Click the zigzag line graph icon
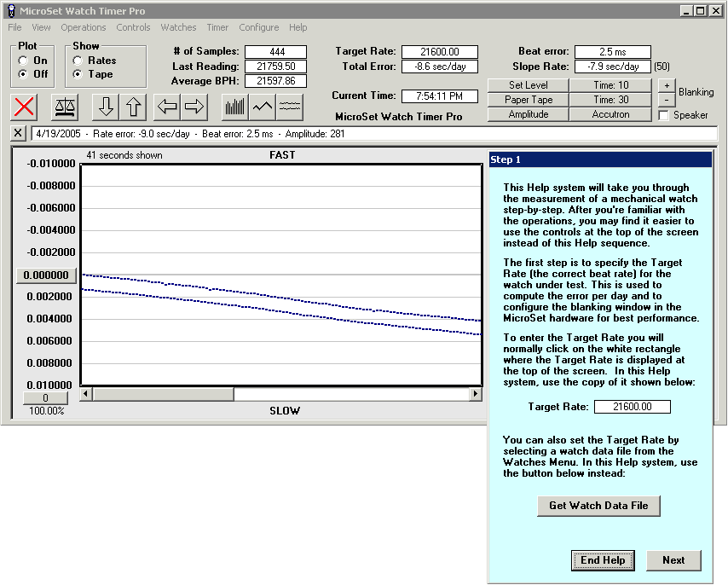The width and height of the screenshot is (728, 585). (x=263, y=107)
